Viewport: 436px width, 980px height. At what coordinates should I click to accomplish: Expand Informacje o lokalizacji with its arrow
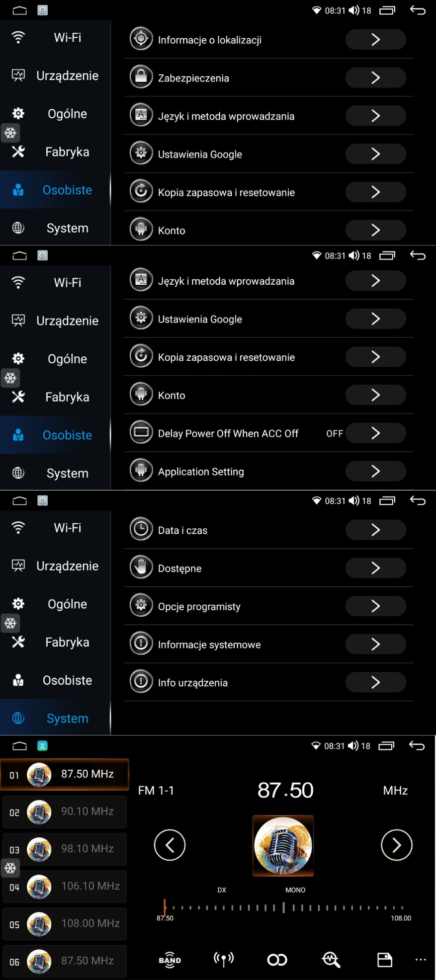pos(375,40)
